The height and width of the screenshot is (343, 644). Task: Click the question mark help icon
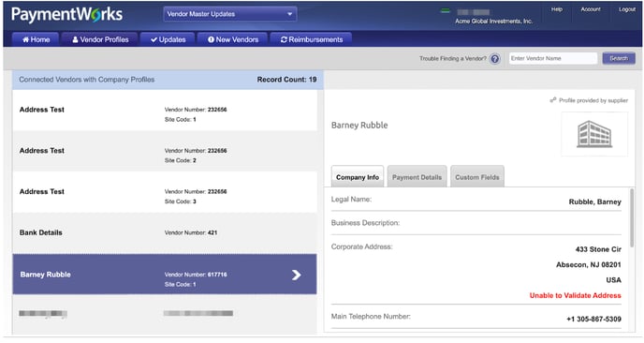click(495, 59)
